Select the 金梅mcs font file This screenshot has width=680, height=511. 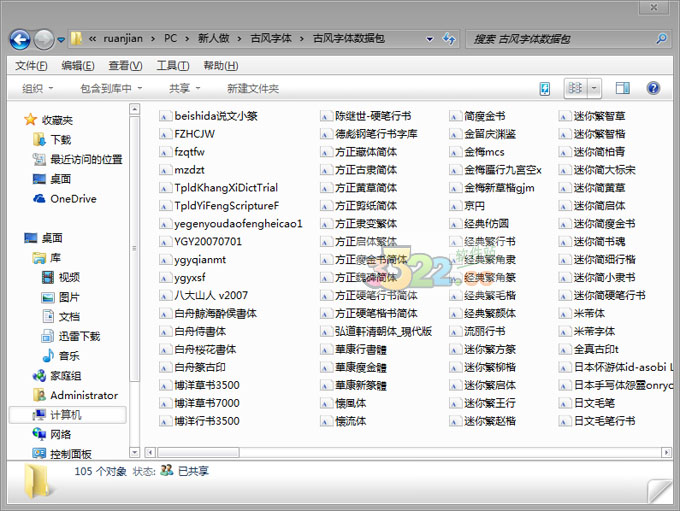tap(477, 152)
